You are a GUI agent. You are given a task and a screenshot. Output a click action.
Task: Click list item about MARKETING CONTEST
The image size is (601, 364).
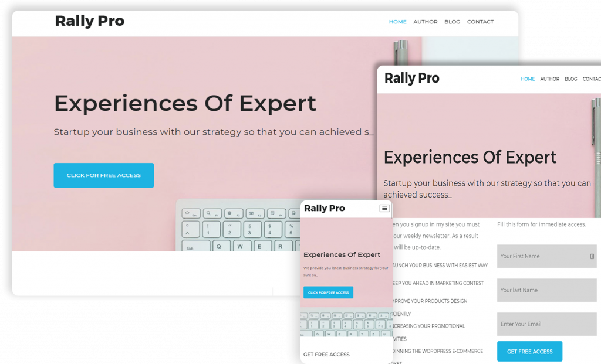pos(438,283)
